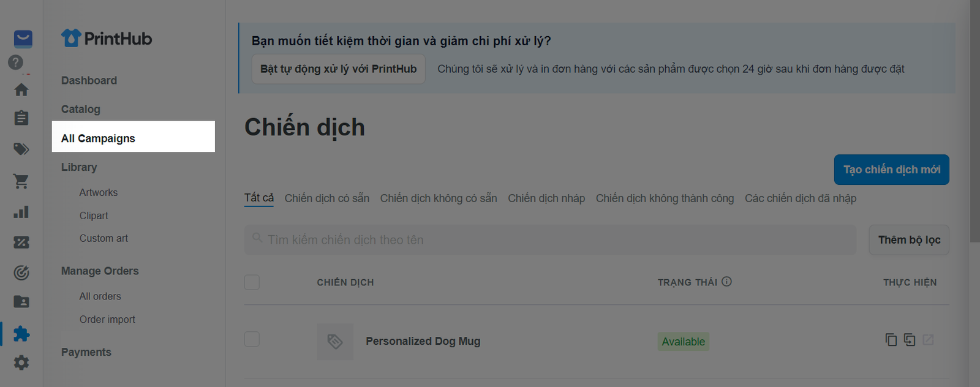This screenshot has height=387, width=980.
Task: Open the Settings gear icon
Action: [21, 363]
